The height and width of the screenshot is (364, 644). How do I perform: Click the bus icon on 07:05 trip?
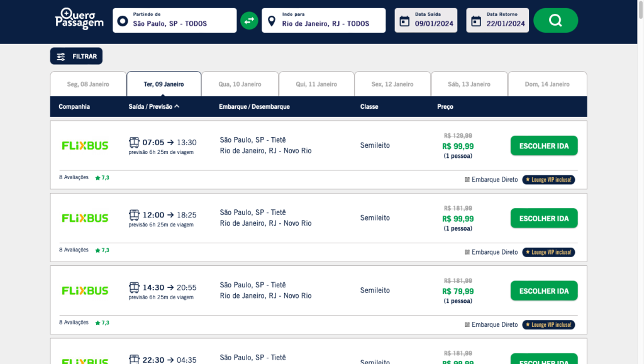tap(134, 142)
